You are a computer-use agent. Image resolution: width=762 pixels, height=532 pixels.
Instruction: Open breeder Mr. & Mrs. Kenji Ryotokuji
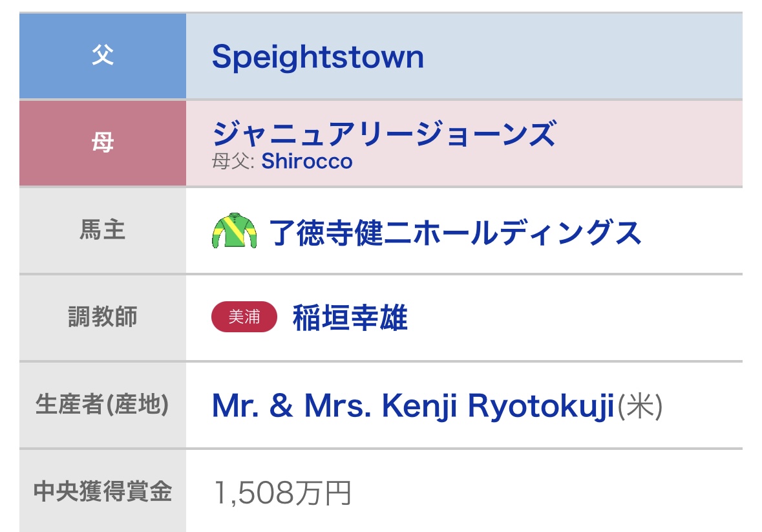click(412, 406)
